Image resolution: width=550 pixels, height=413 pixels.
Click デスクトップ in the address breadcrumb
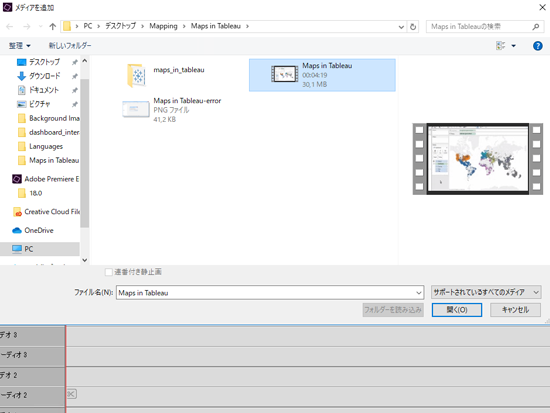tap(120, 26)
